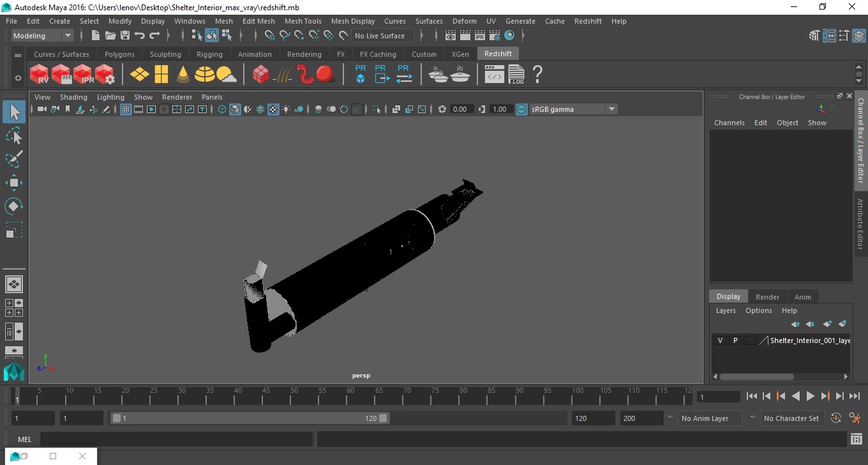This screenshot has height=465, width=868.
Task: Open the Render Settings clapper icon in status line
Action: [x=495, y=36]
